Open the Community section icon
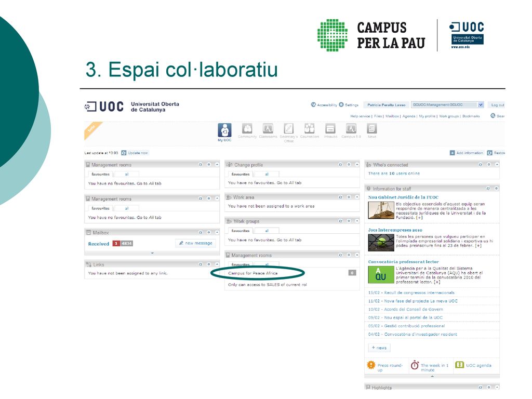 pos(247,129)
